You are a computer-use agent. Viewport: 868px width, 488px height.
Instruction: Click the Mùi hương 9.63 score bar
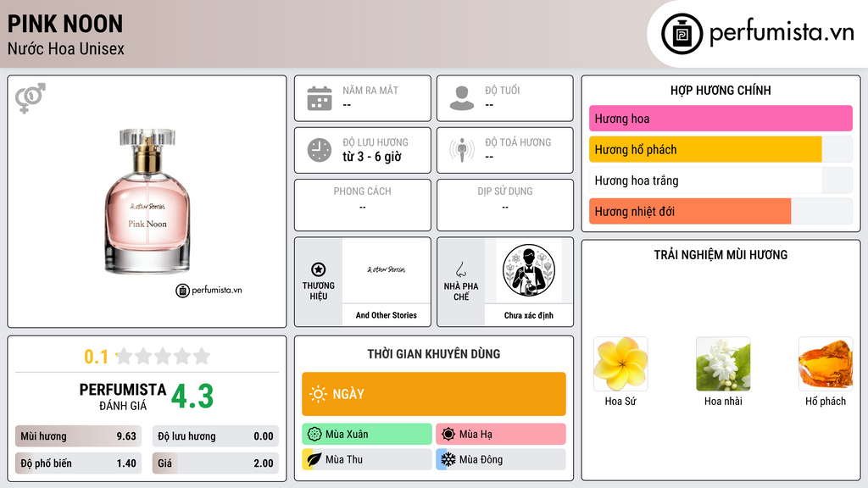[79, 436]
